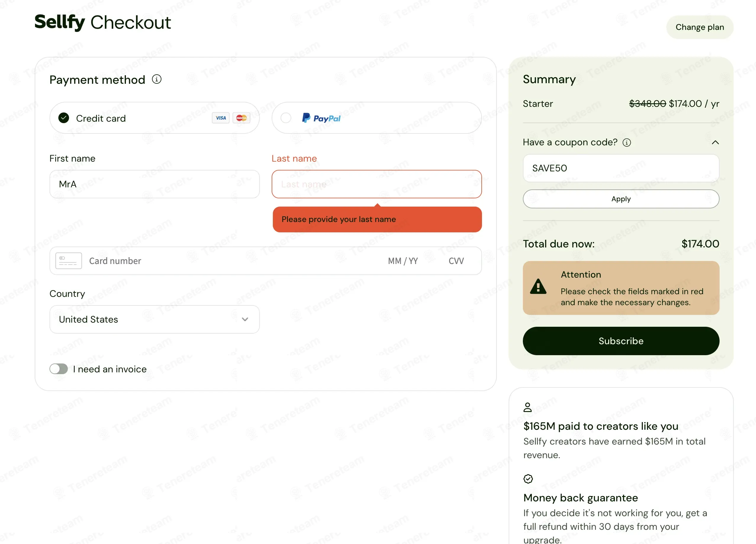Click the Change plan button
This screenshot has width=756, height=544.
click(x=700, y=27)
